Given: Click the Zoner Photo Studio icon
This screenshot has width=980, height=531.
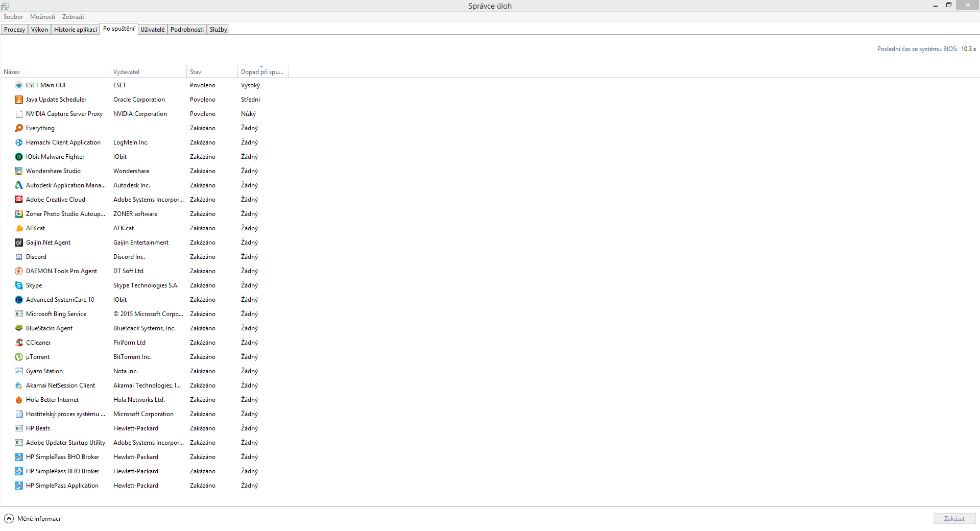Looking at the screenshot, I should (19, 214).
